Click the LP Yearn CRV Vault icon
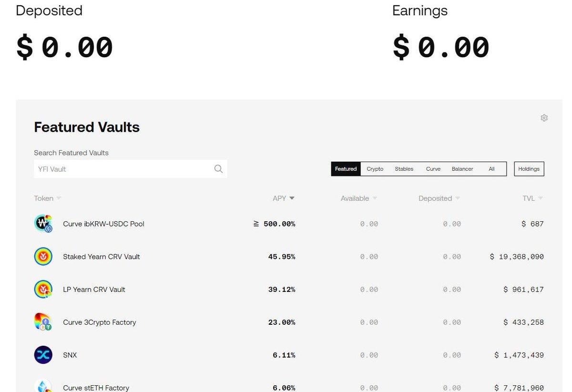Screen dimensions: 572x392 43,289
